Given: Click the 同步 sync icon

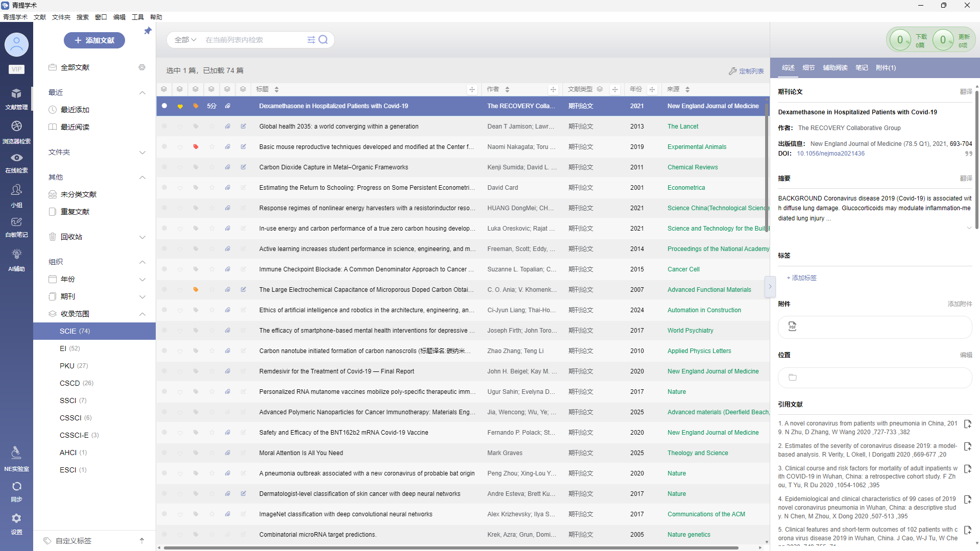Looking at the screenshot, I should pos(16,491).
